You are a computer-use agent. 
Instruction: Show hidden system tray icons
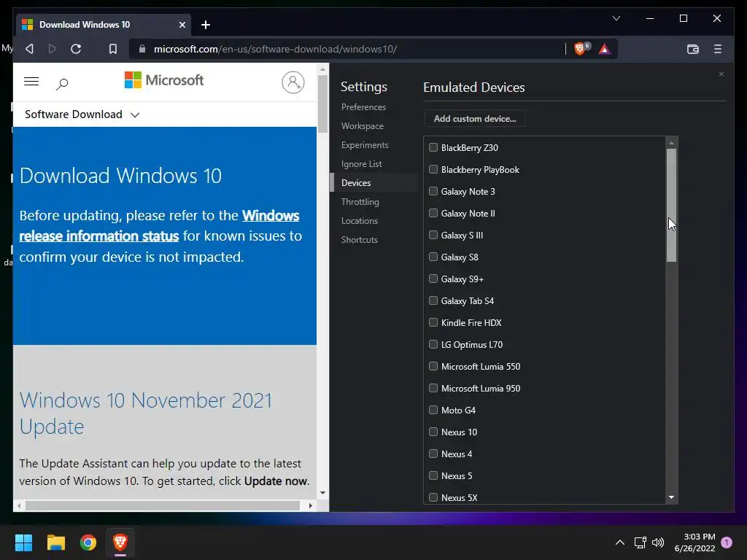[x=620, y=542]
